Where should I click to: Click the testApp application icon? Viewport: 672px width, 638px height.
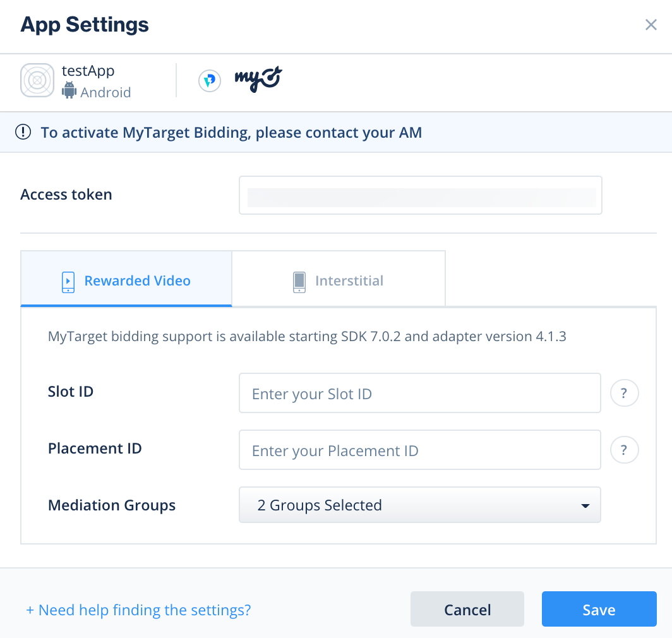pyautogui.click(x=37, y=80)
